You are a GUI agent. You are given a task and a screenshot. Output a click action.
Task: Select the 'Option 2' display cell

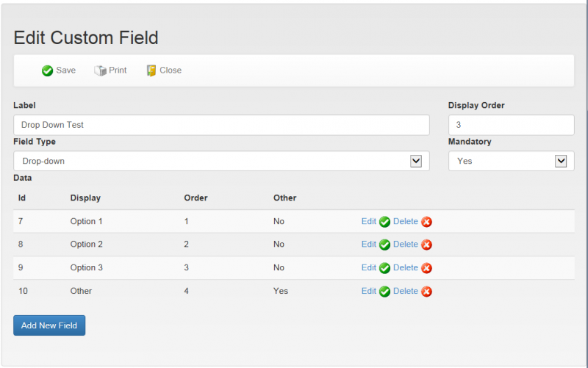point(86,244)
